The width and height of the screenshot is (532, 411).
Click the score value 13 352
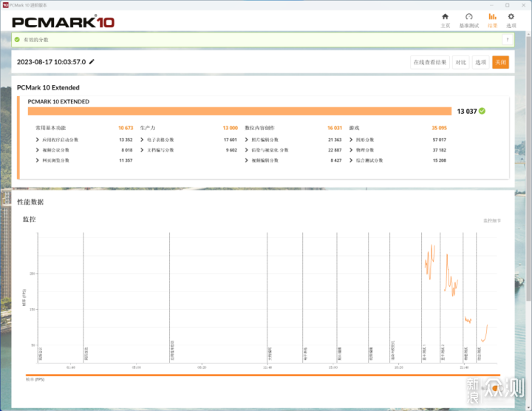point(126,140)
